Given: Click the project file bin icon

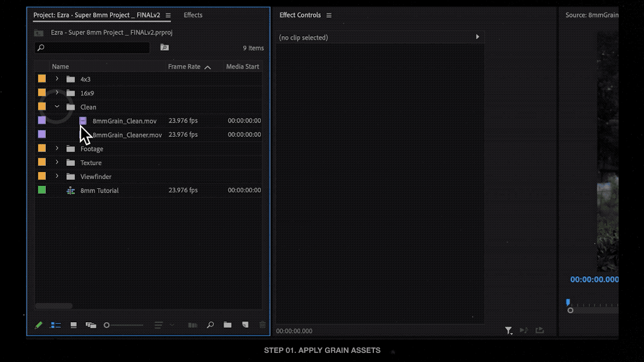Looking at the screenshot, I should pyautogui.click(x=39, y=33).
